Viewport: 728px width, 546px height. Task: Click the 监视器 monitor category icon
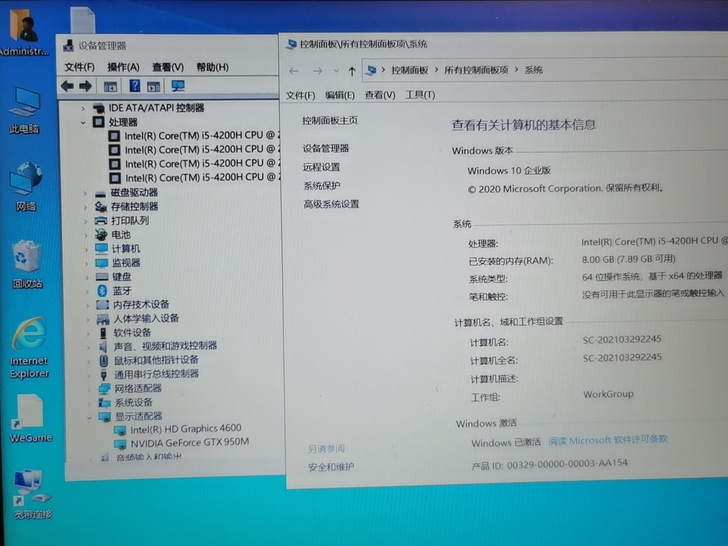click(x=102, y=263)
